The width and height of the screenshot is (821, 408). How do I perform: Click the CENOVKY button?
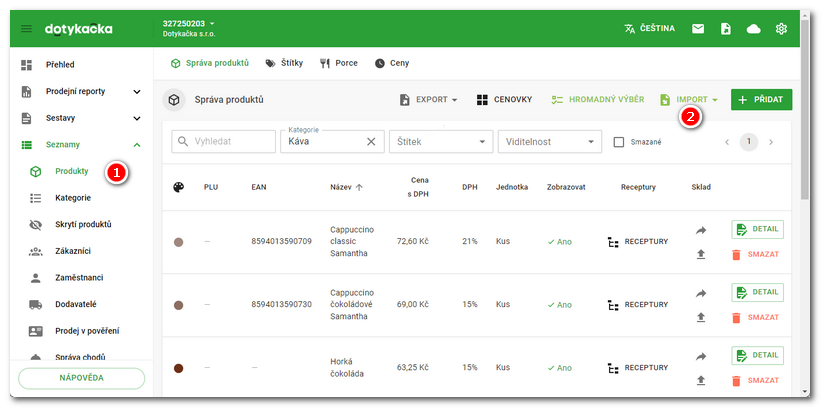(505, 100)
